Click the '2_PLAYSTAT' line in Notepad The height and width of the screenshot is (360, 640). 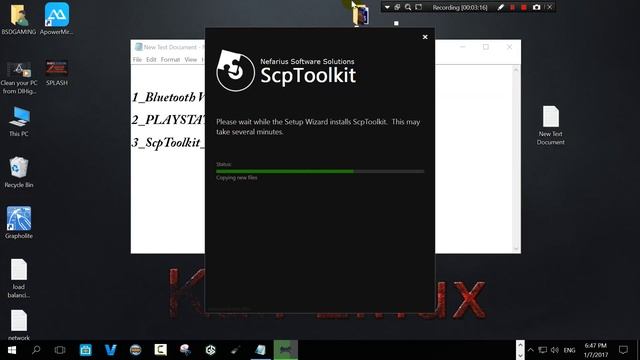click(168, 120)
